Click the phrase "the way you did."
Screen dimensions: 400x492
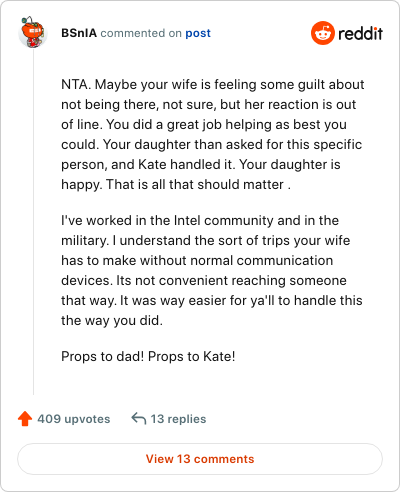pos(112,320)
